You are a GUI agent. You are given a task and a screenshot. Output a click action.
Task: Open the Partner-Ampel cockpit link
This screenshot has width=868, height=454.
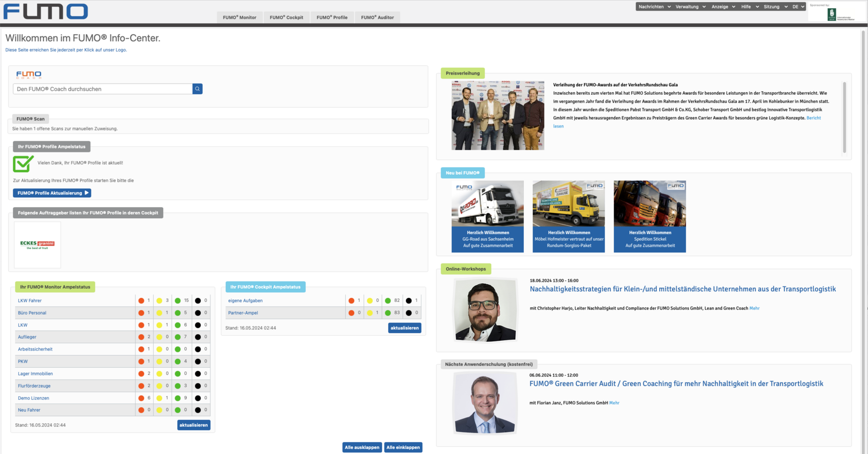tap(243, 313)
